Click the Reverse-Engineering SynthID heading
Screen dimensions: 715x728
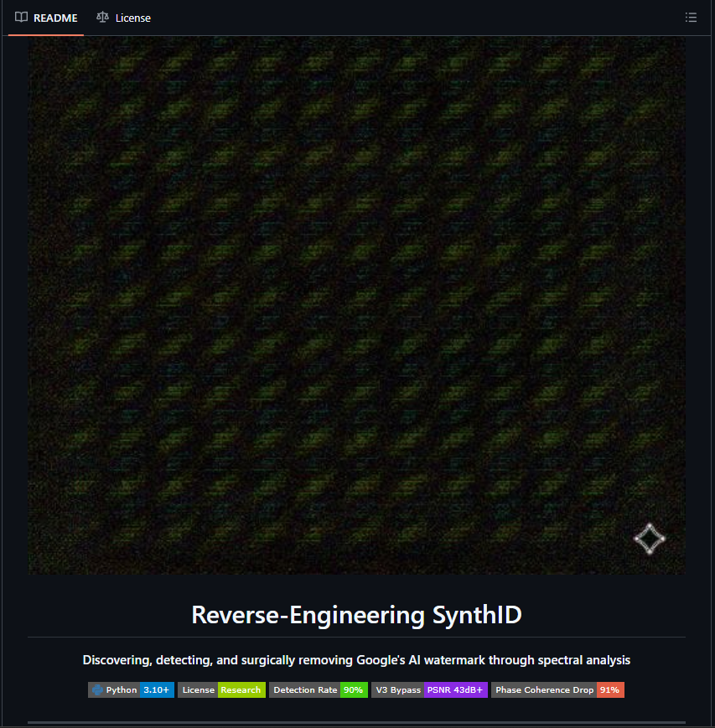tap(357, 615)
